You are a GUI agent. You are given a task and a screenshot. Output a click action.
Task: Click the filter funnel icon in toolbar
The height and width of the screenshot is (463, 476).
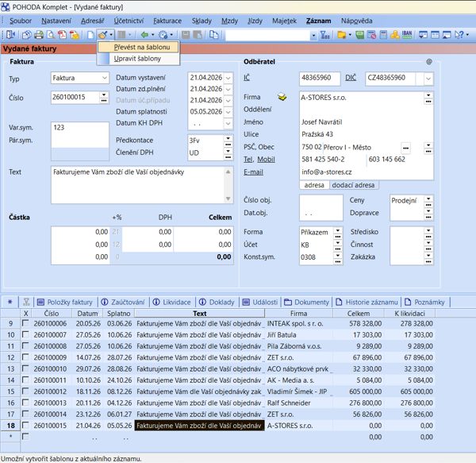pos(324,35)
